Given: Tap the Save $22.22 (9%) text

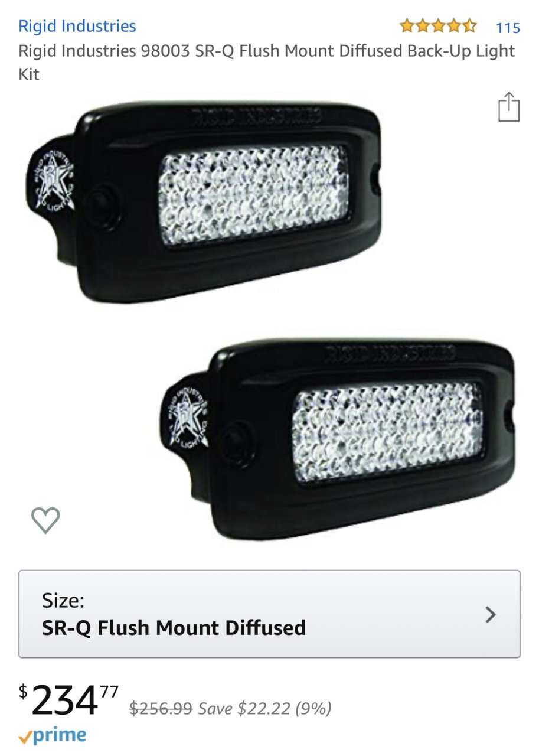Looking at the screenshot, I should point(264,708).
